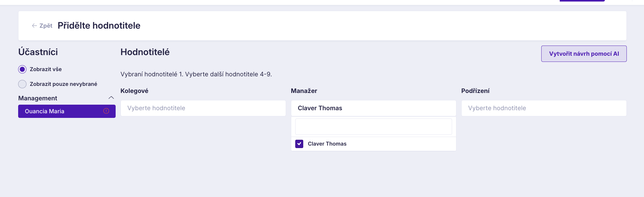The image size is (644, 197).
Task: Collapse the Management section chevron
Action: click(111, 98)
